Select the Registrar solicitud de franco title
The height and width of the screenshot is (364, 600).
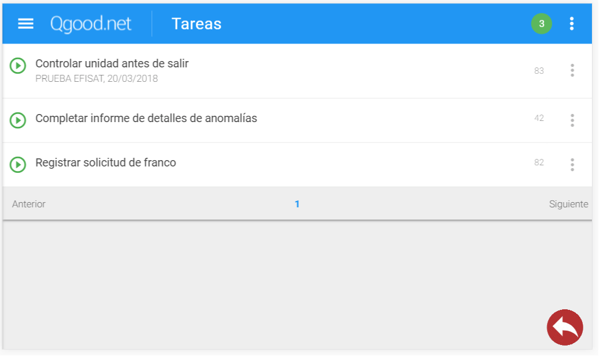point(105,162)
